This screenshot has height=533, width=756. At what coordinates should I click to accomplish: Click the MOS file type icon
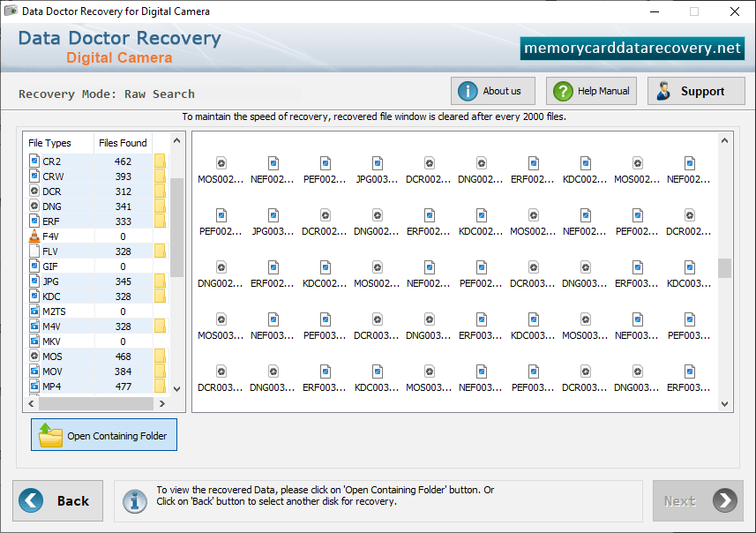click(34, 356)
